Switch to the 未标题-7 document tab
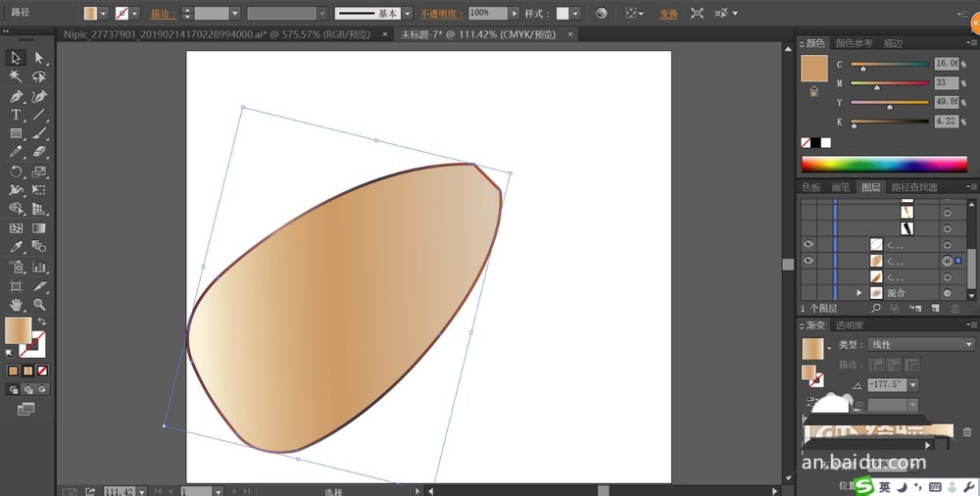The image size is (980, 496). 478,34
